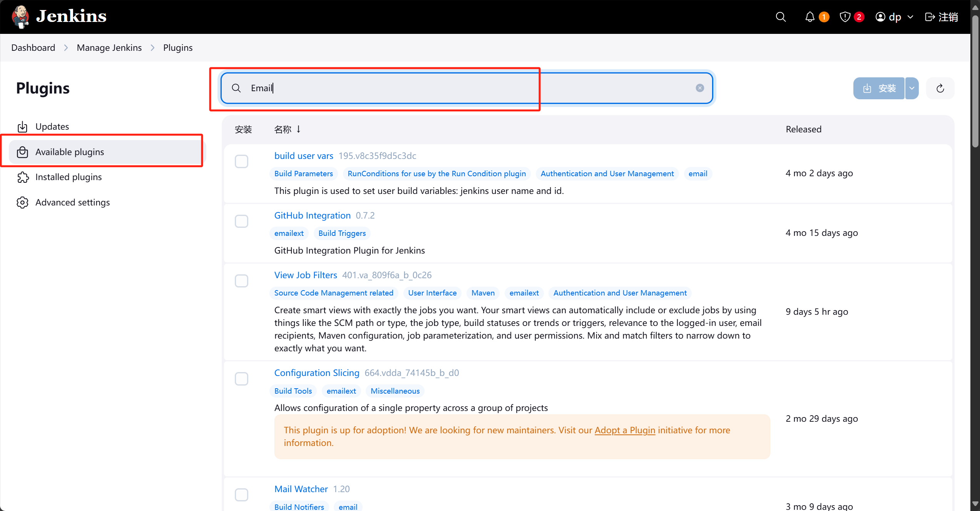Click the refresh plugin list icon
Viewport: 980px width, 511px height.
[940, 89]
